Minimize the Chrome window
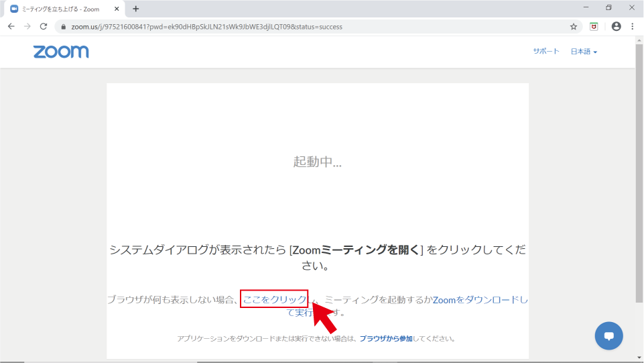This screenshot has width=644, height=363. [586, 8]
